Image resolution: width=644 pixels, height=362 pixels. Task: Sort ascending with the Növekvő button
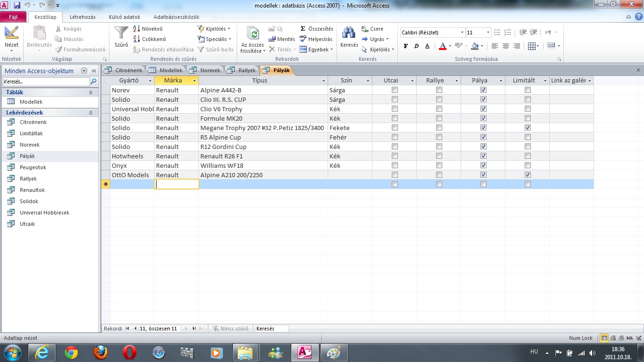click(148, 29)
